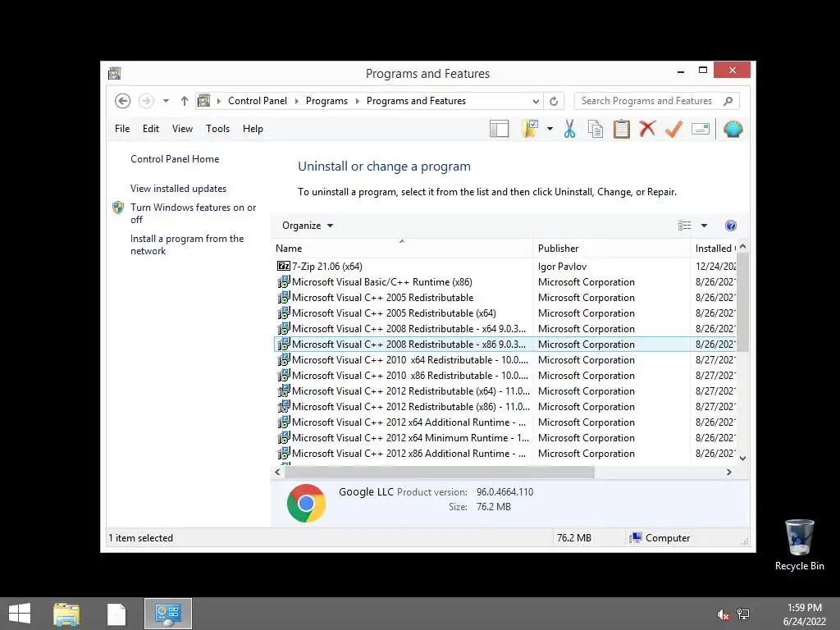Sort by the Installed On column header
Image resolution: width=840 pixels, height=630 pixels.
click(x=714, y=248)
